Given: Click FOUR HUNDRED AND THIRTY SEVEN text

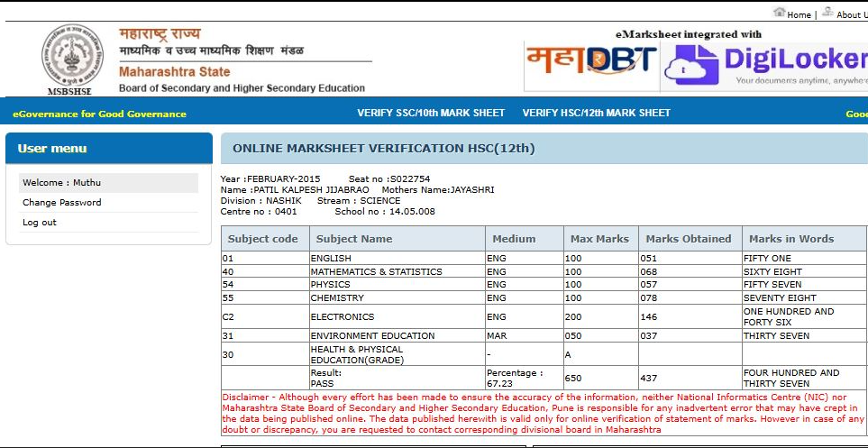Looking at the screenshot, I should coord(791,379).
